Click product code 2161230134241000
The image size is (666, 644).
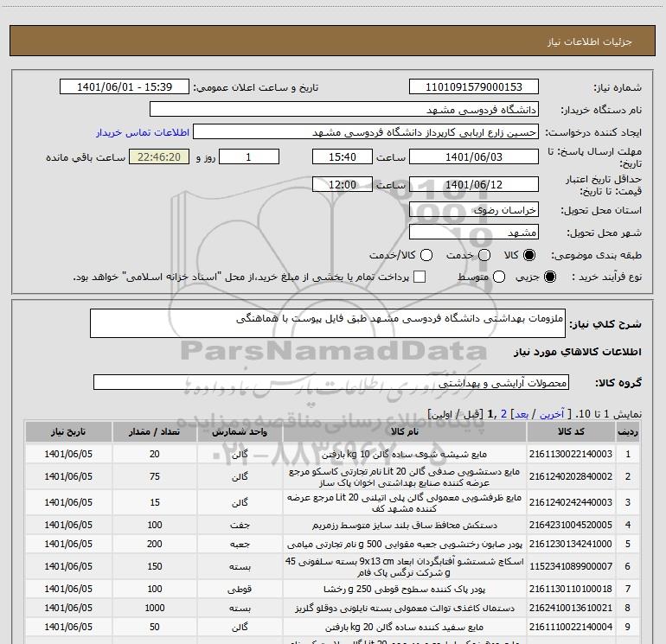pyautogui.click(x=571, y=544)
